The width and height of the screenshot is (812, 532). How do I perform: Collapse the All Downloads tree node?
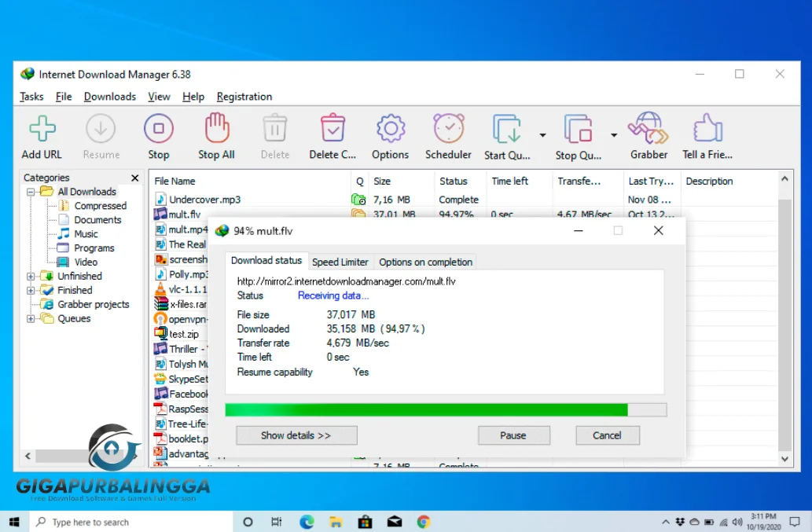(x=31, y=192)
